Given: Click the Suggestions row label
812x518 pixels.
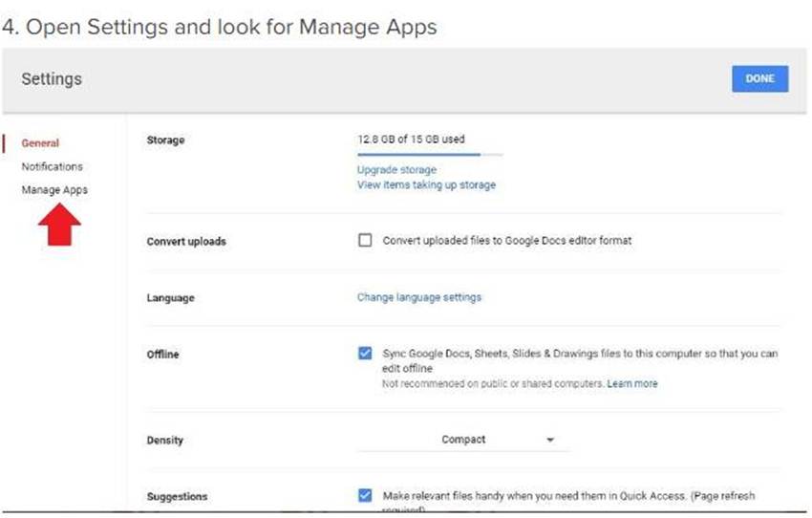Looking at the screenshot, I should click(x=177, y=497).
